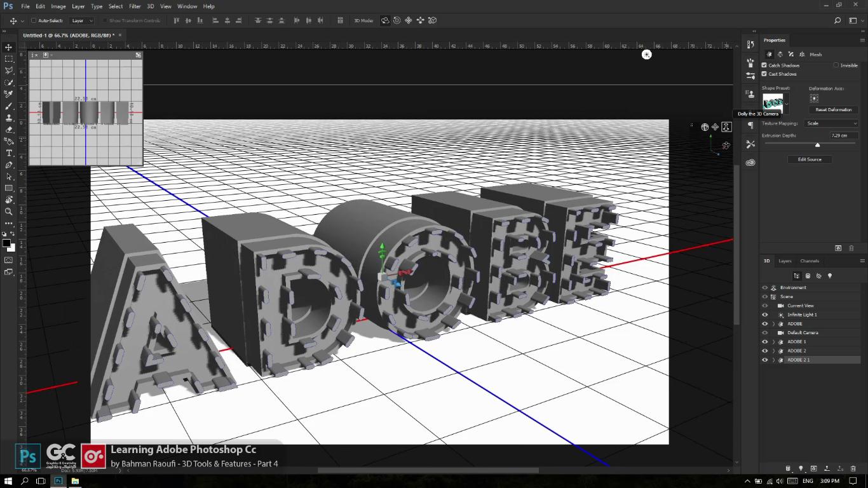Image resolution: width=868 pixels, height=488 pixels.
Task: Open Texture Mapping Scale dropdown
Action: [x=831, y=123]
